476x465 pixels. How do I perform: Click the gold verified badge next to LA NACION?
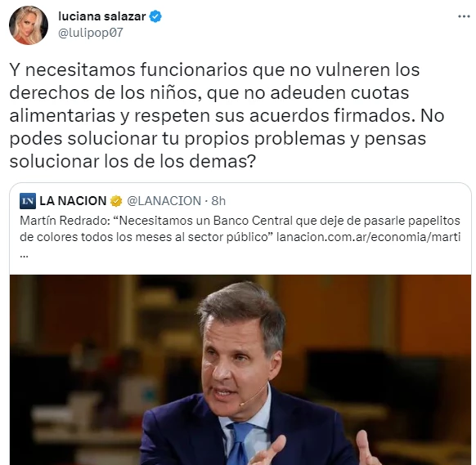pyautogui.click(x=116, y=201)
